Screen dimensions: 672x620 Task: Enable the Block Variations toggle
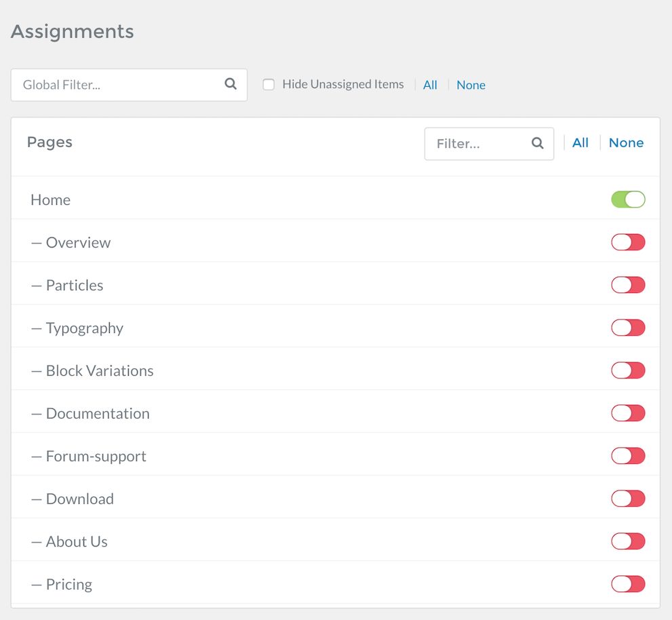(x=628, y=370)
